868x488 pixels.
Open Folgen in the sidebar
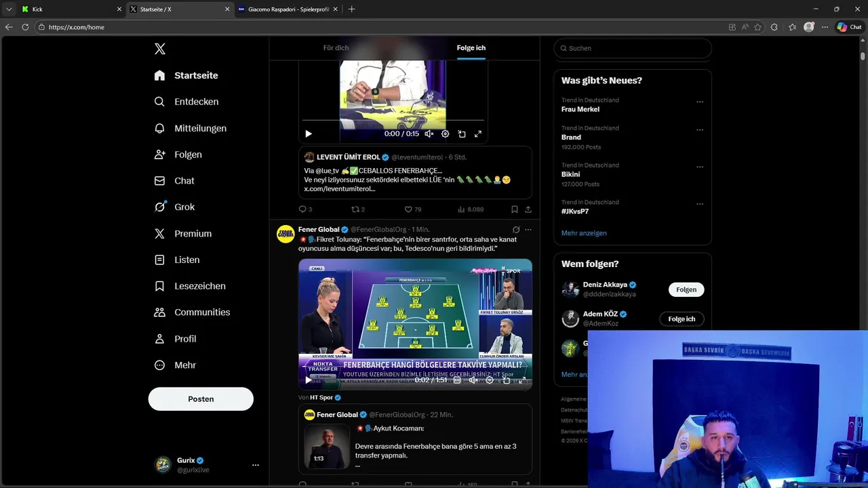(x=178, y=155)
